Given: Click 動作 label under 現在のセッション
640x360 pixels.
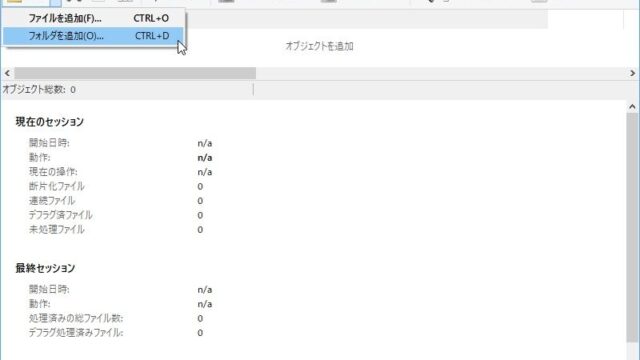Looking at the screenshot, I should [40, 158].
